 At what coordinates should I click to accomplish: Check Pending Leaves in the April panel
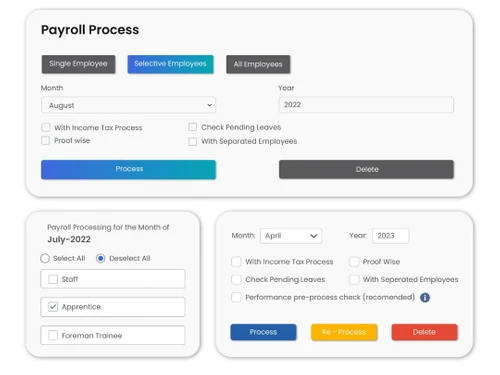click(236, 279)
